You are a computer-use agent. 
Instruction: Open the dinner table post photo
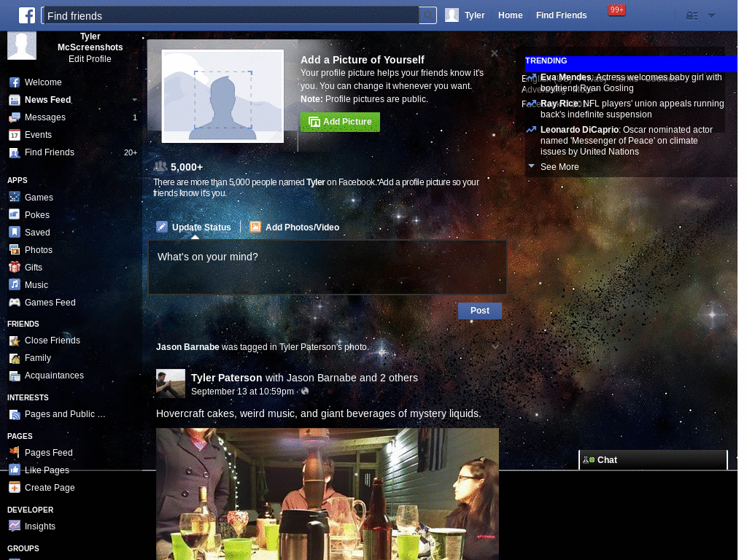click(328, 494)
